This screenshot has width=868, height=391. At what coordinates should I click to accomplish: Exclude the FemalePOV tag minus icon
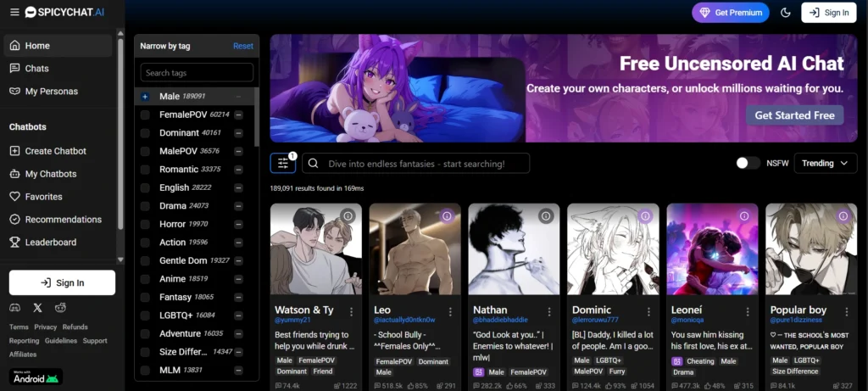click(238, 115)
